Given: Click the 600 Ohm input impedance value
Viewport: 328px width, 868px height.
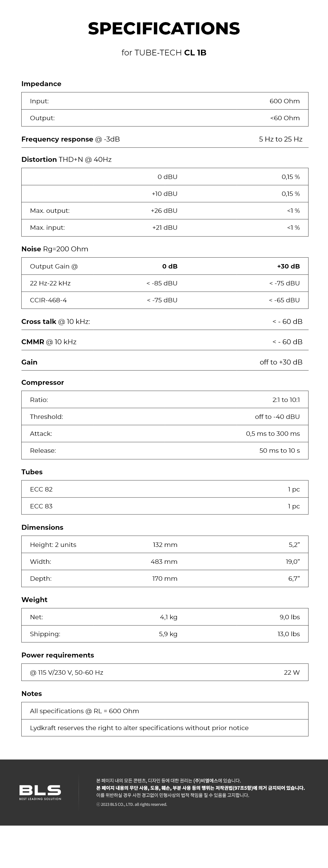Looking at the screenshot, I should 284,101.
